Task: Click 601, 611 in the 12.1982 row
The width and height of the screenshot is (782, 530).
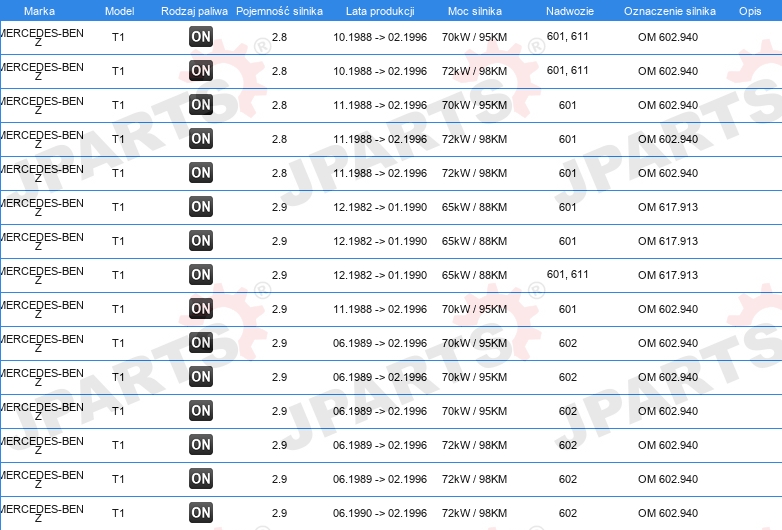Action: pyautogui.click(x=568, y=274)
